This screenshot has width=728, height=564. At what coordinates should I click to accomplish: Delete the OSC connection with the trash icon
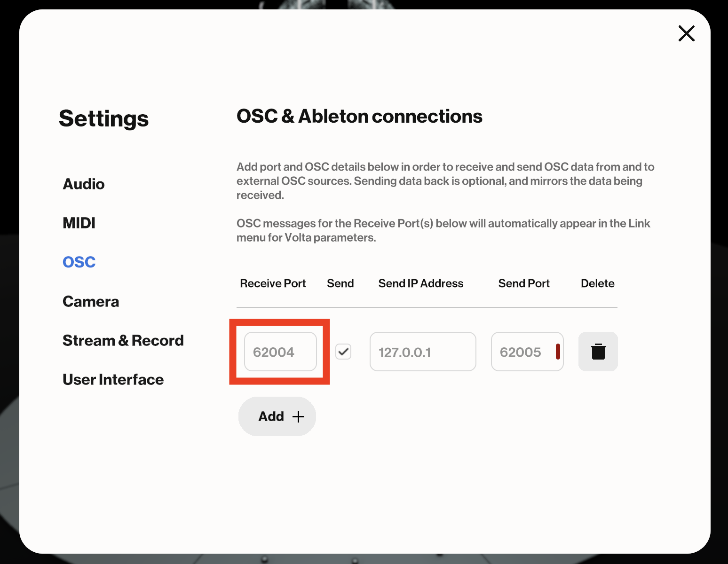(x=598, y=352)
